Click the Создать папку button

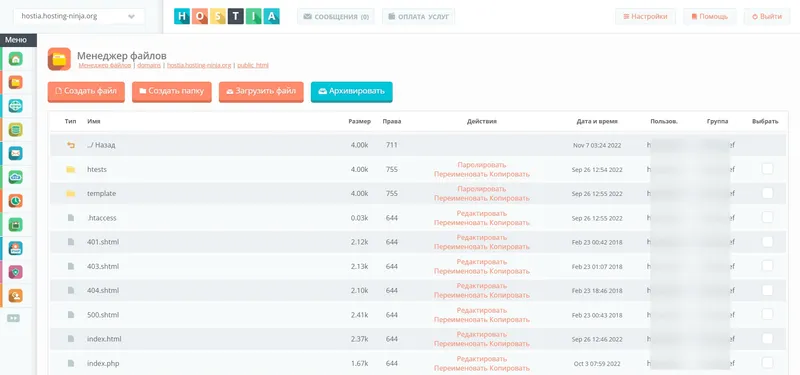pos(171,91)
